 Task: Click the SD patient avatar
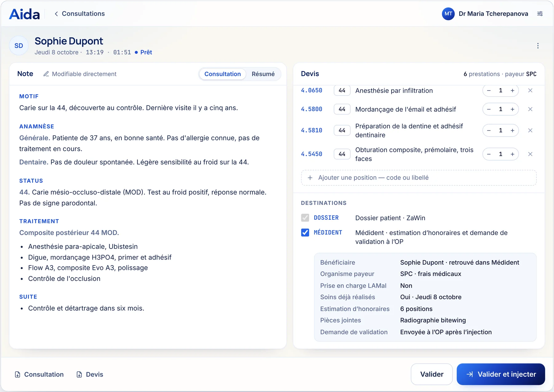tap(19, 46)
